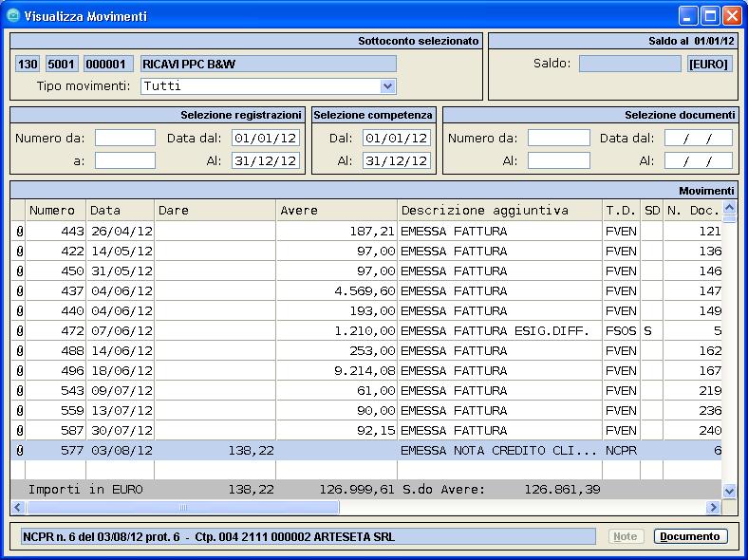Click competenza Al date field
748x560 pixels.
pyautogui.click(x=397, y=160)
